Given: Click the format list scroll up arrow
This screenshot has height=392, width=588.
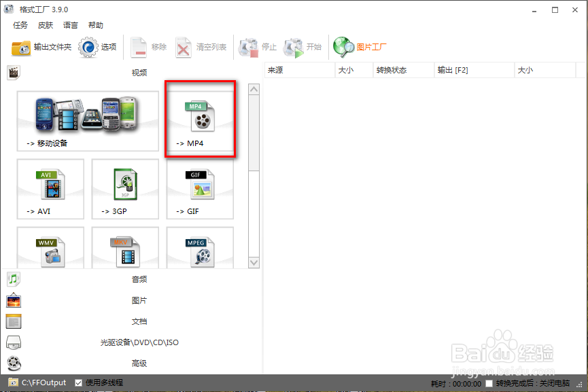Looking at the screenshot, I should 254,89.
